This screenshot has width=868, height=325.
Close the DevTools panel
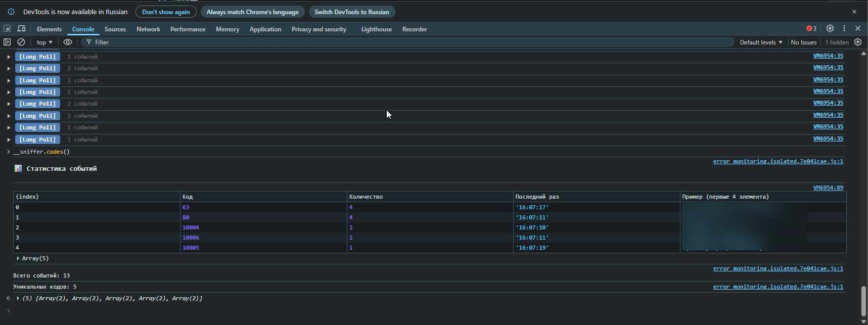point(858,28)
